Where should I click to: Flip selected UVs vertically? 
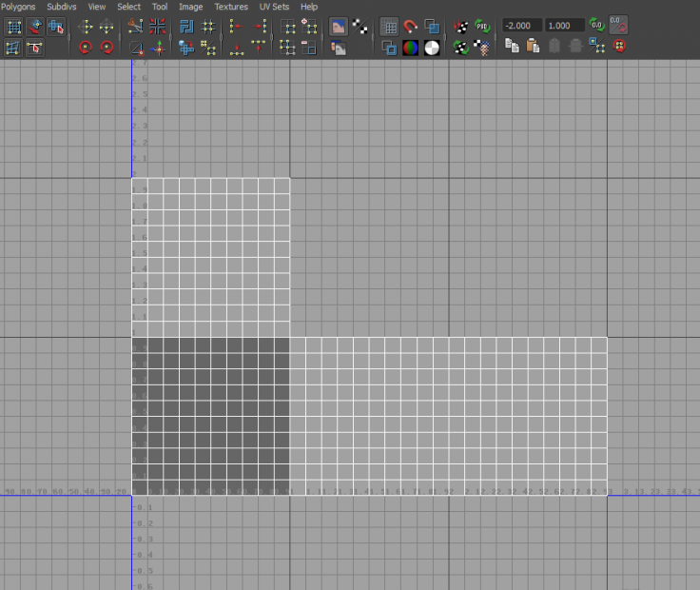tap(107, 27)
